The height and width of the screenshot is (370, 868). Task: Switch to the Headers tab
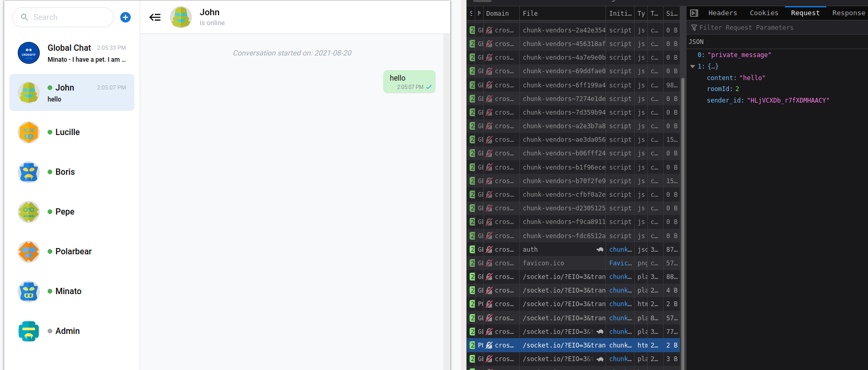[x=722, y=13]
